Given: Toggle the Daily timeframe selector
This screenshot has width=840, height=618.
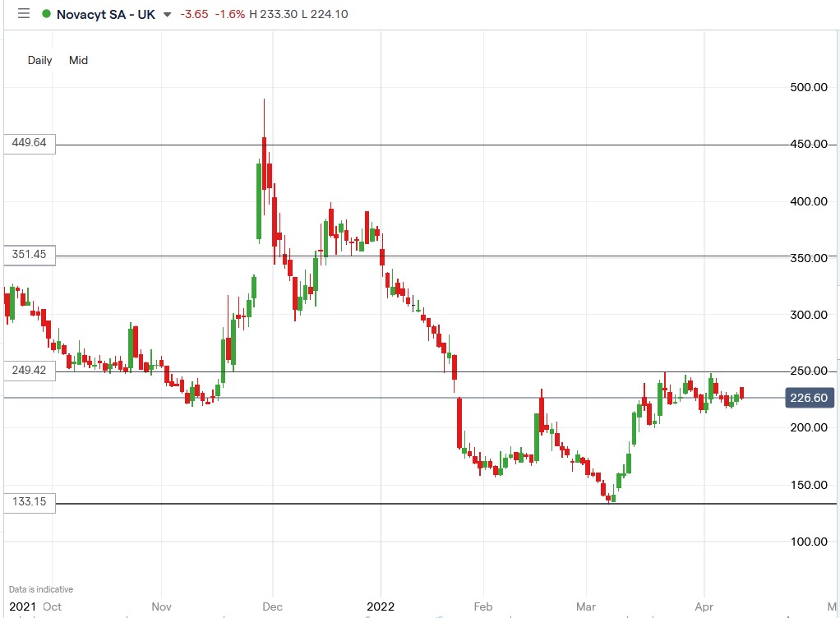Looking at the screenshot, I should tap(39, 60).
